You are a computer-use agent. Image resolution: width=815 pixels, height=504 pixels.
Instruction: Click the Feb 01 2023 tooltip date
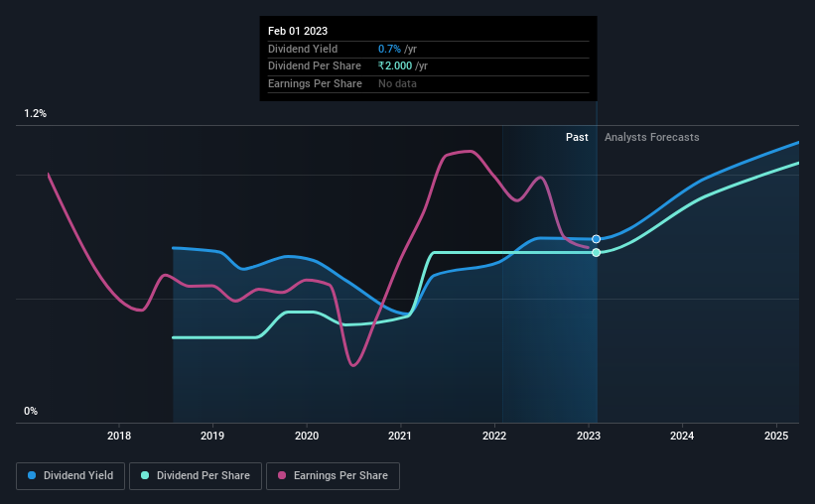[298, 31]
